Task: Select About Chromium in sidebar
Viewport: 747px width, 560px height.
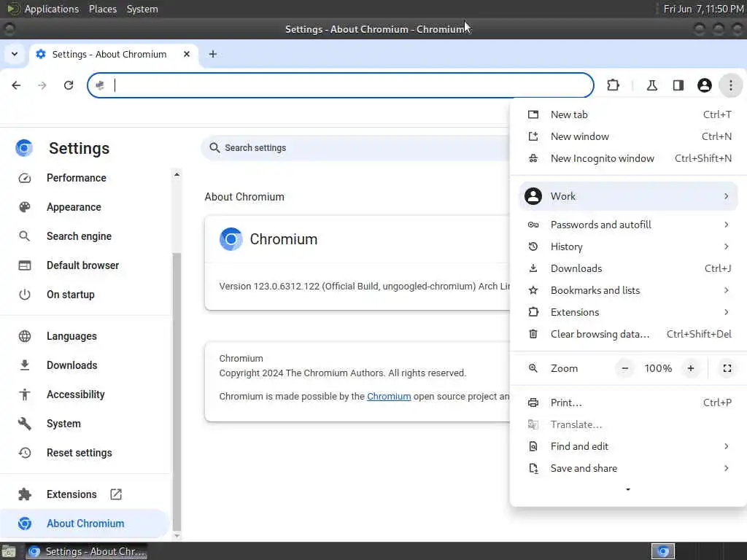Action: [x=85, y=524]
